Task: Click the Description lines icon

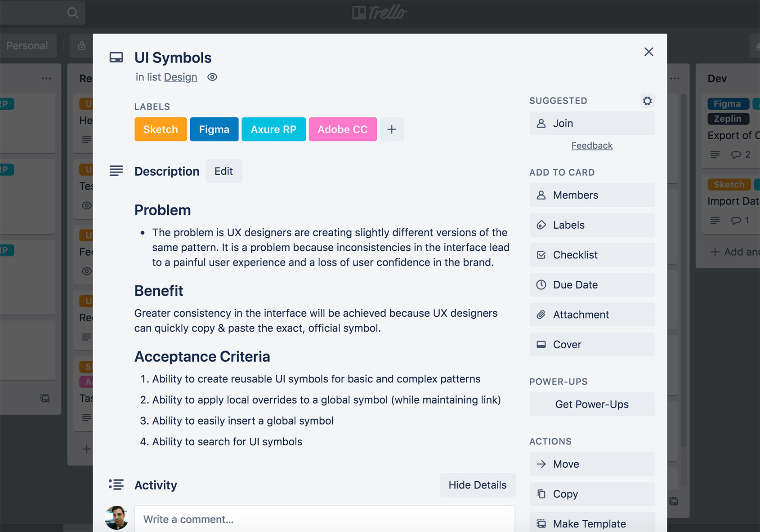Action: (116, 171)
